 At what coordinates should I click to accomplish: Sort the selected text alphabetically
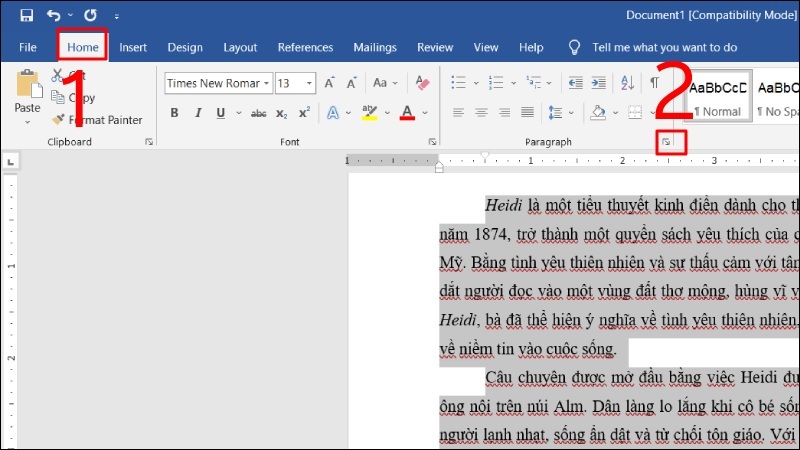629,83
